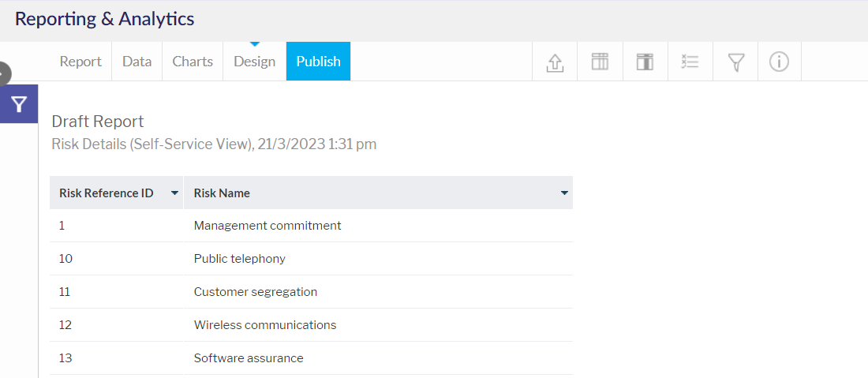868x378 pixels.
Task: Open the checklist options icon in toolbar
Action: pyautogui.click(x=690, y=62)
